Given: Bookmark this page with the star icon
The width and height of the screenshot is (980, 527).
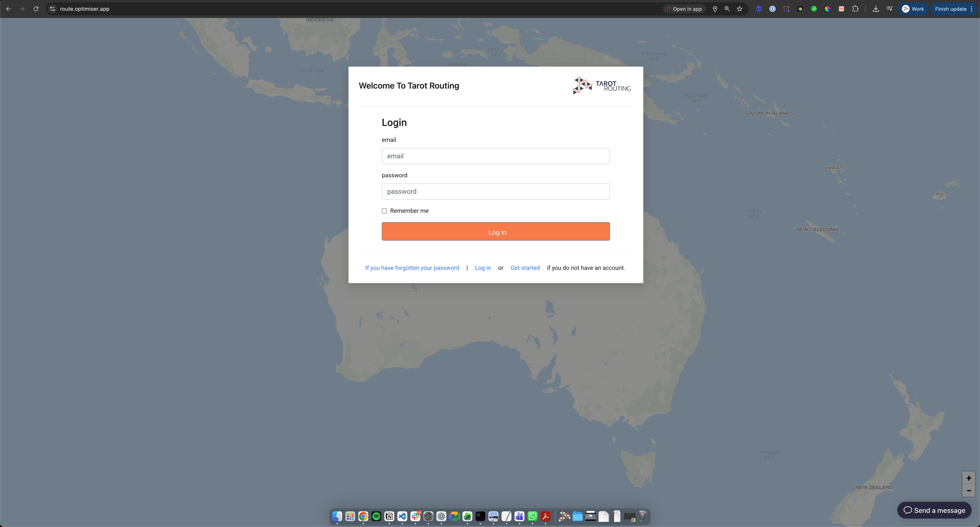Looking at the screenshot, I should 740,9.
